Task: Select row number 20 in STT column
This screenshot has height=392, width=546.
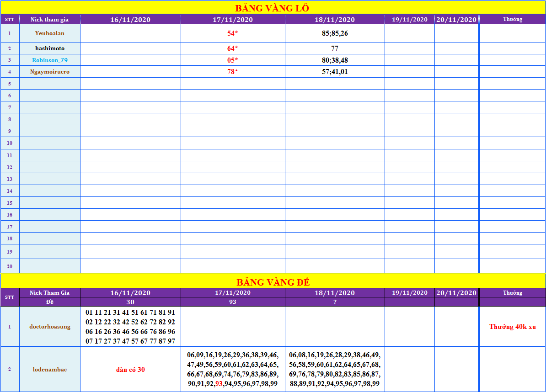Action: pyautogui.click(x=10, y=266)
